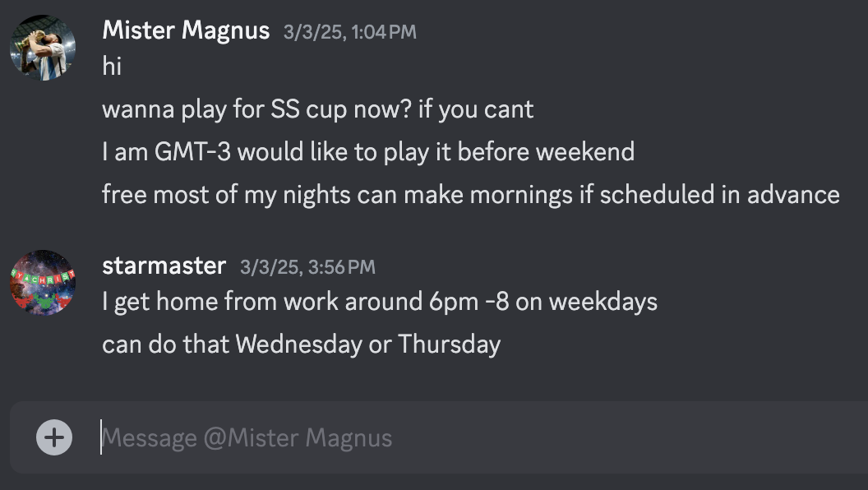Click the "I am GMT-3" message line
The image size is (868, 490).
pos(367,152)
